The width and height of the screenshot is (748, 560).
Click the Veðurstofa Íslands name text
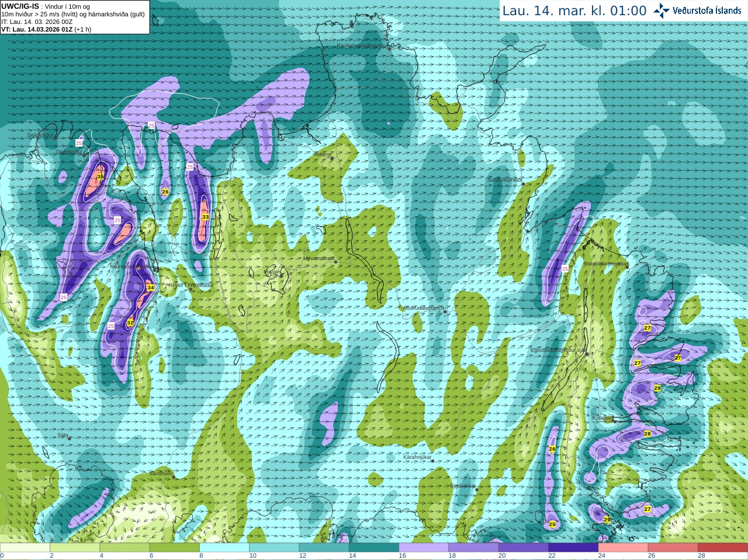coord(707,11)
